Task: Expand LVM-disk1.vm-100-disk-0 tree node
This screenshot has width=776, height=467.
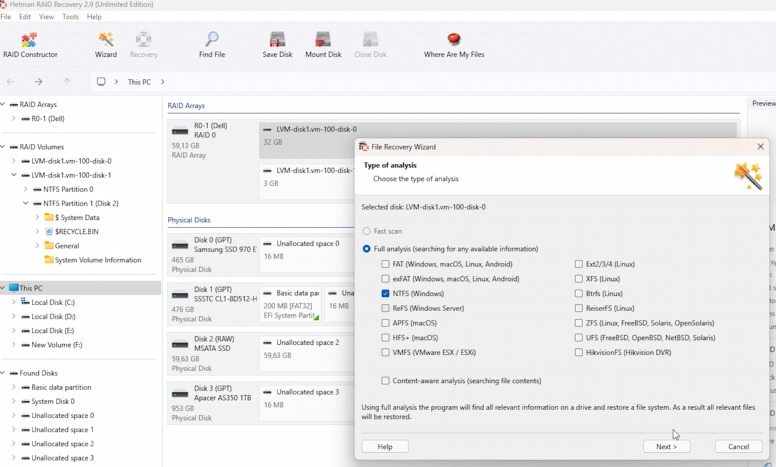Action: pyautogui.click(x=14, y=161)
